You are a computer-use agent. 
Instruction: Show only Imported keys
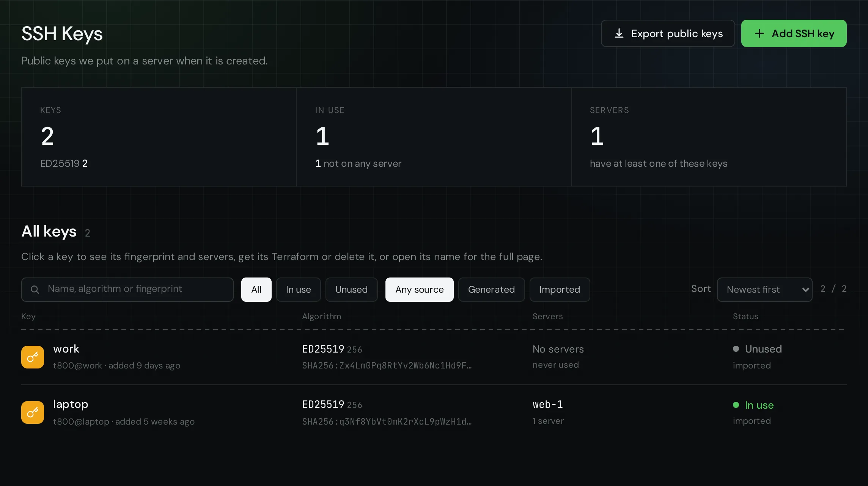click(560, 290)
